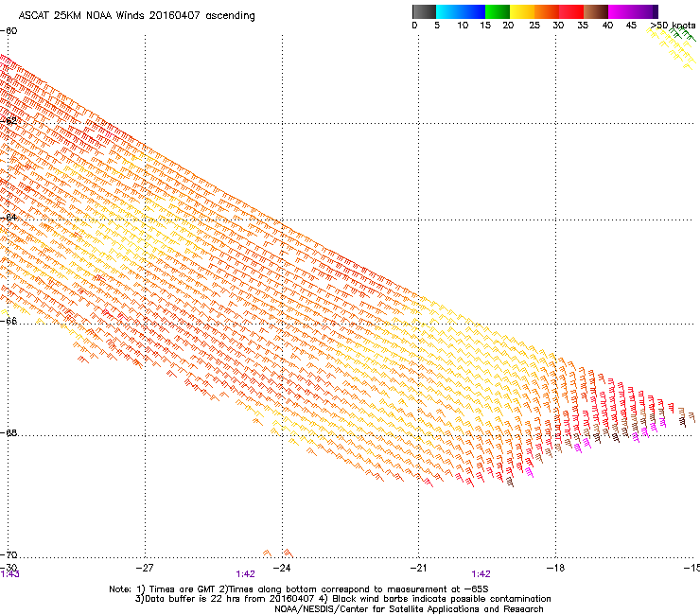This screenshot has height=615, width=700.
Task: Click the purple time '1:42' near -21
Action: 481,574
